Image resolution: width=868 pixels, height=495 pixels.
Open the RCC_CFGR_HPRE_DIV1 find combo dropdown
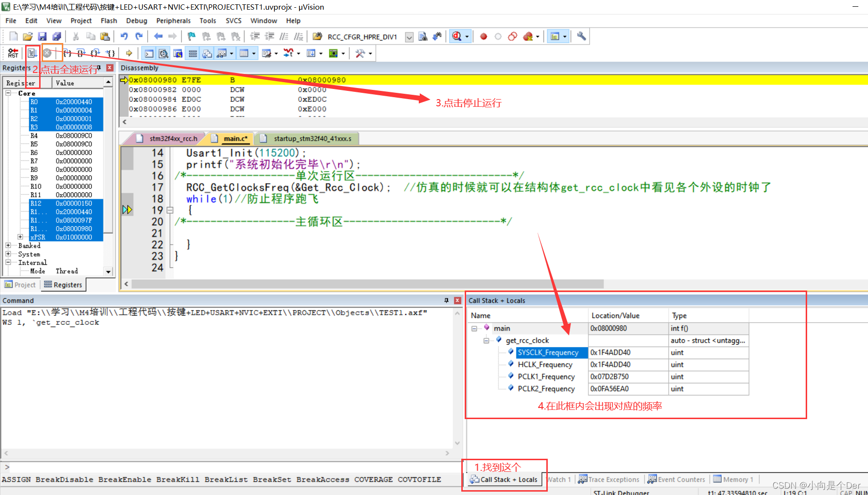click(x=409, y=37)
